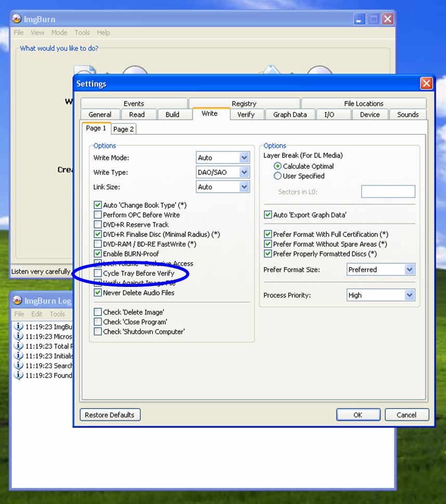This screenshot has width=446, height=504.
Task: Enable DVD-RAM / BD-RE FastWrite
Action: coord(98,244)
